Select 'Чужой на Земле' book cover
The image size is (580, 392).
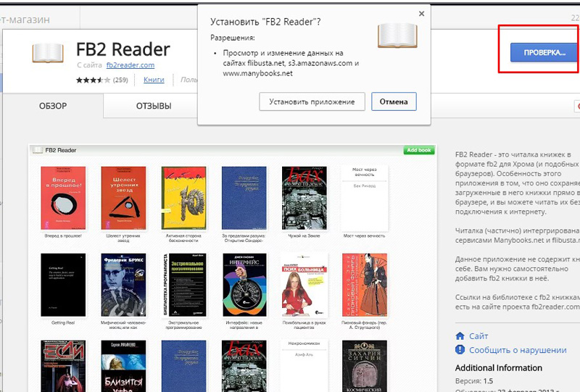(304, 199)
